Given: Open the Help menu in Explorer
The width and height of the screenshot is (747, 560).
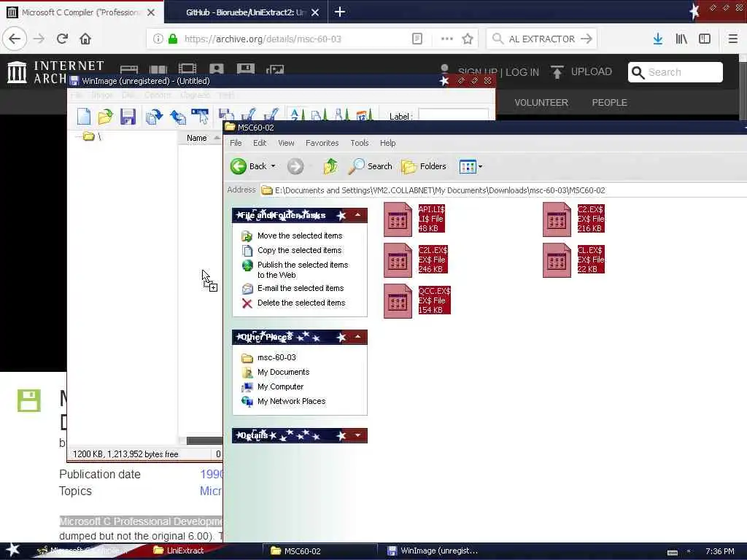Looking at the screenshot, I should tap(388, 143).
